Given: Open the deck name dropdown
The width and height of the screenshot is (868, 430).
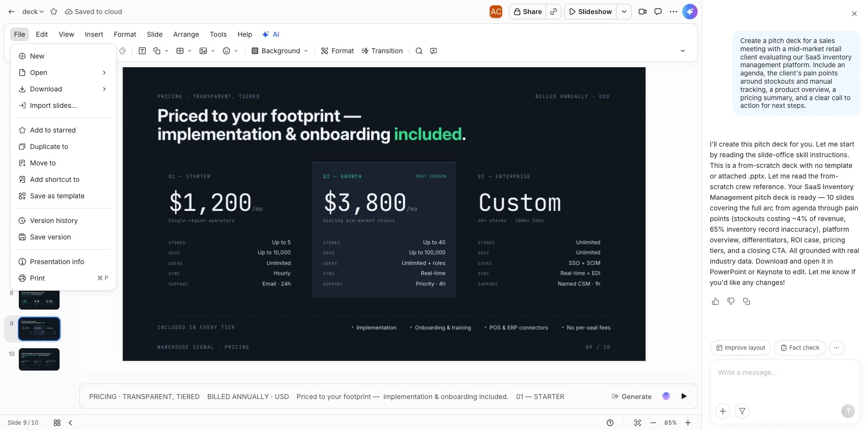Looking at the screenshot, I should coord(33,12).
